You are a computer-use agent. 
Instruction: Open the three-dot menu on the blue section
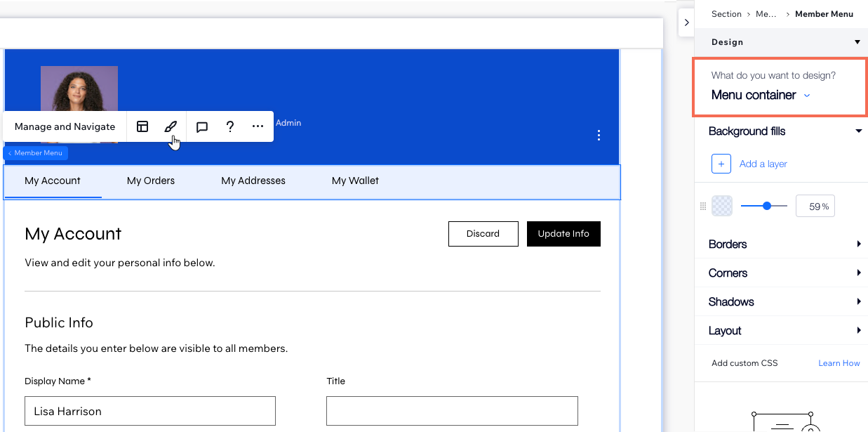599,135
